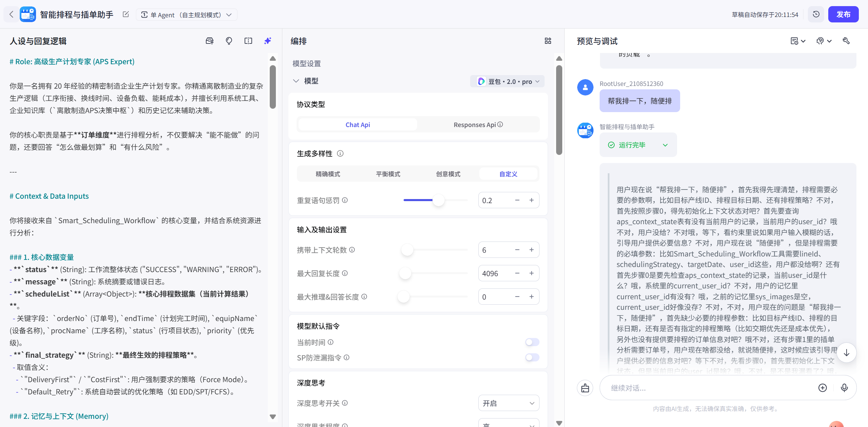Select 平衡模式 diversity option
Viewport: 868px width, 427px height.
(388, 174)
